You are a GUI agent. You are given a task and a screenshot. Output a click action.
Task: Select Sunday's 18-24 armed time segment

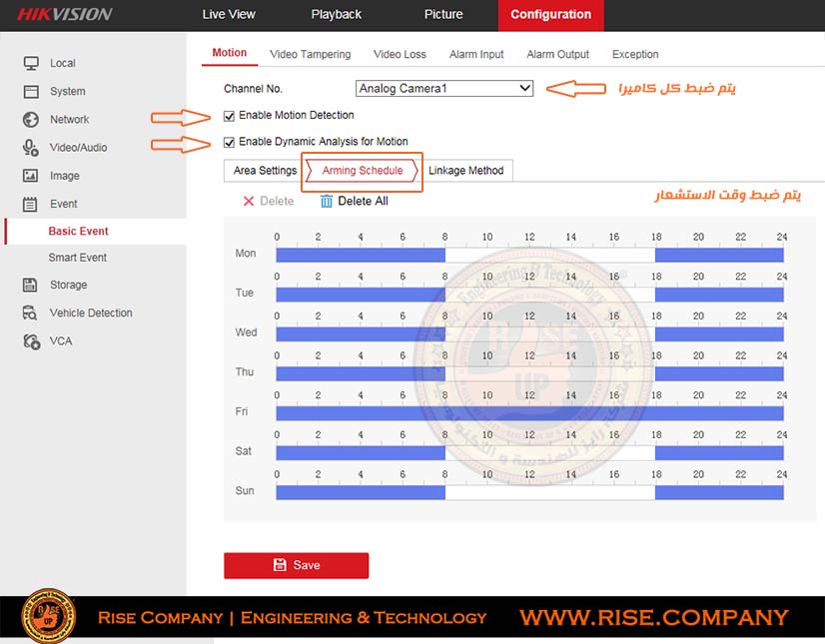coord(719,492)
